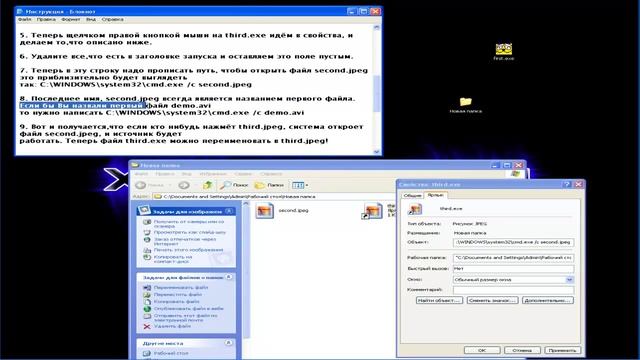This screenshot has height=360, width=640.
Task: Click the red X delete-file icon
Action: tap(147, 326)
